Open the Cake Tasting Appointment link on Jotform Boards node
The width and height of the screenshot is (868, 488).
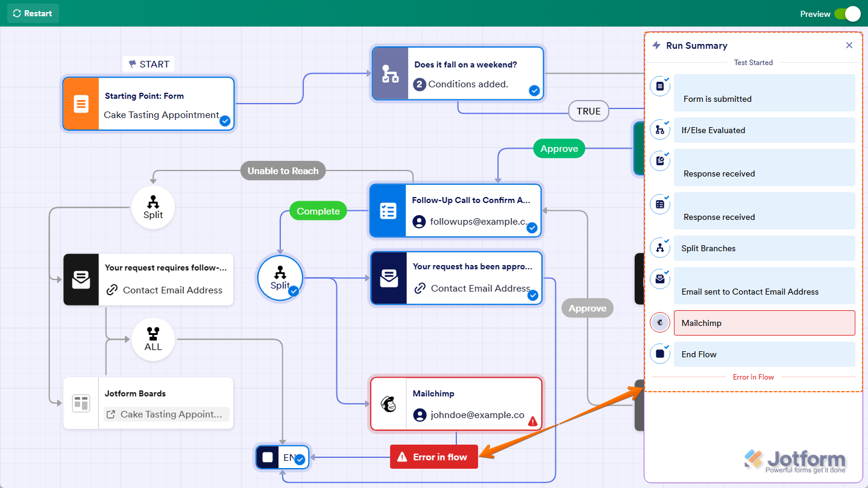coord(166,415)
